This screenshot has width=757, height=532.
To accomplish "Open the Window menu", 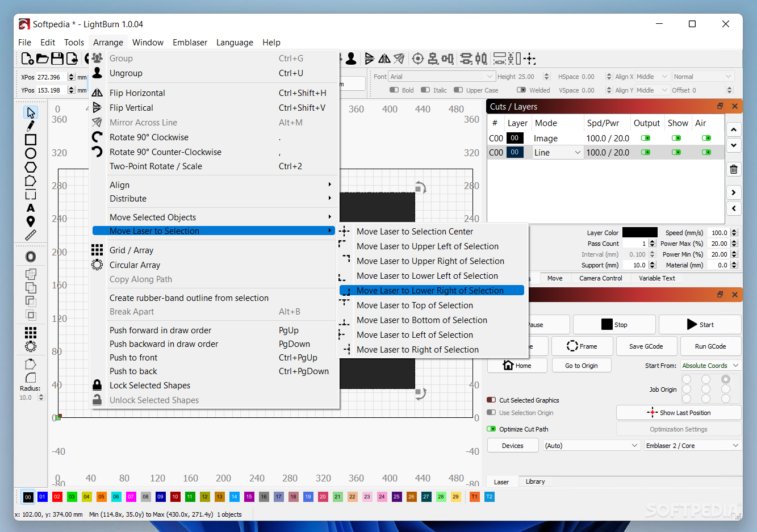I will tap(148, 43).
